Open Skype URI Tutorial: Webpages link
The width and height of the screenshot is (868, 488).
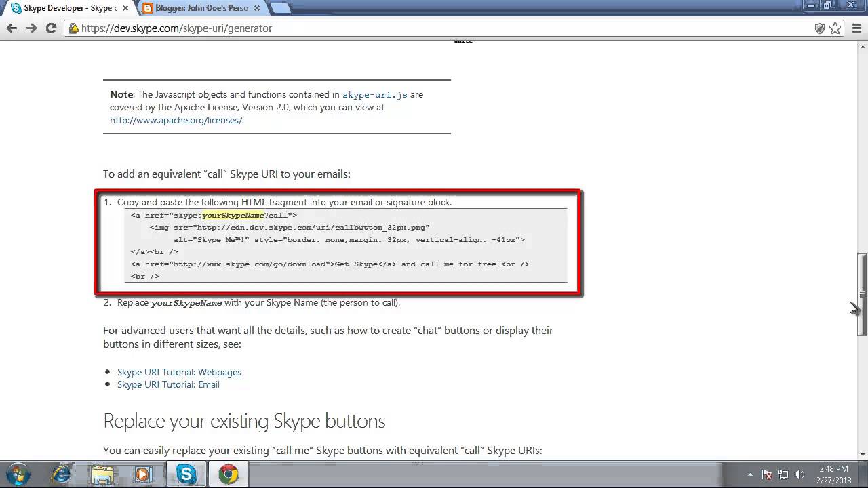(x=179, y=372)
